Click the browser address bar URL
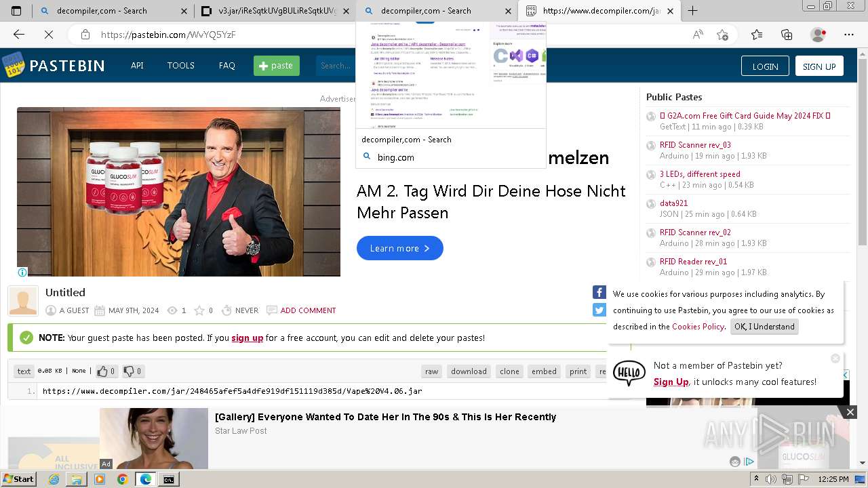This screenshot has width=868, height=488. pos(168,35)
